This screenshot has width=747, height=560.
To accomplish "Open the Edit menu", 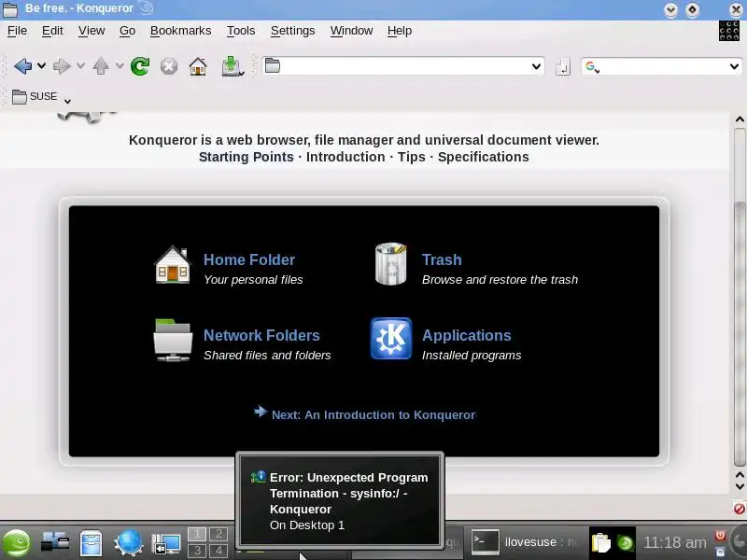I will 52,31.
